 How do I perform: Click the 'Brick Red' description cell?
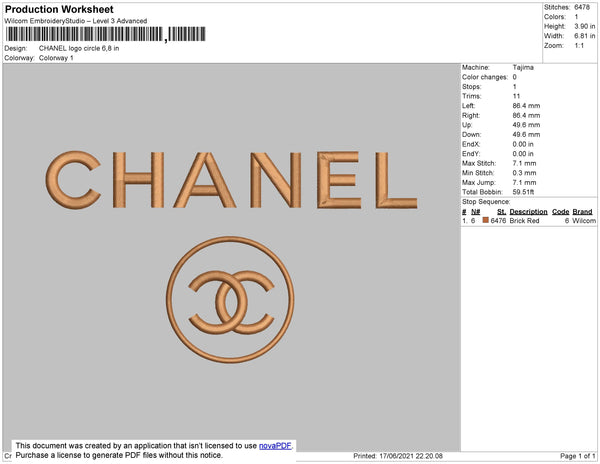coord(524,221)
